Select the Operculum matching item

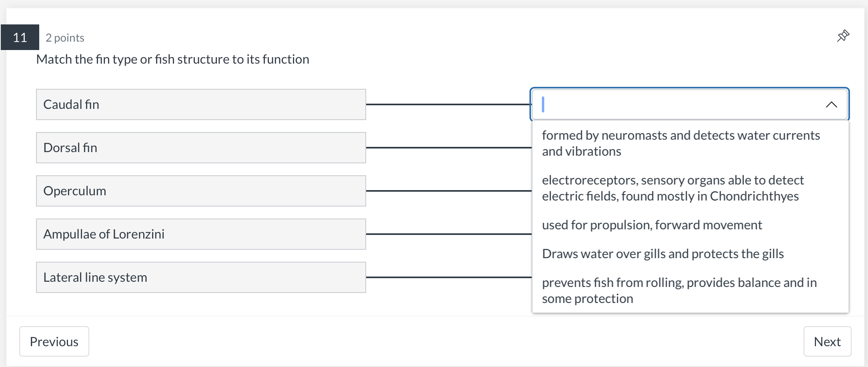[200, 191]
